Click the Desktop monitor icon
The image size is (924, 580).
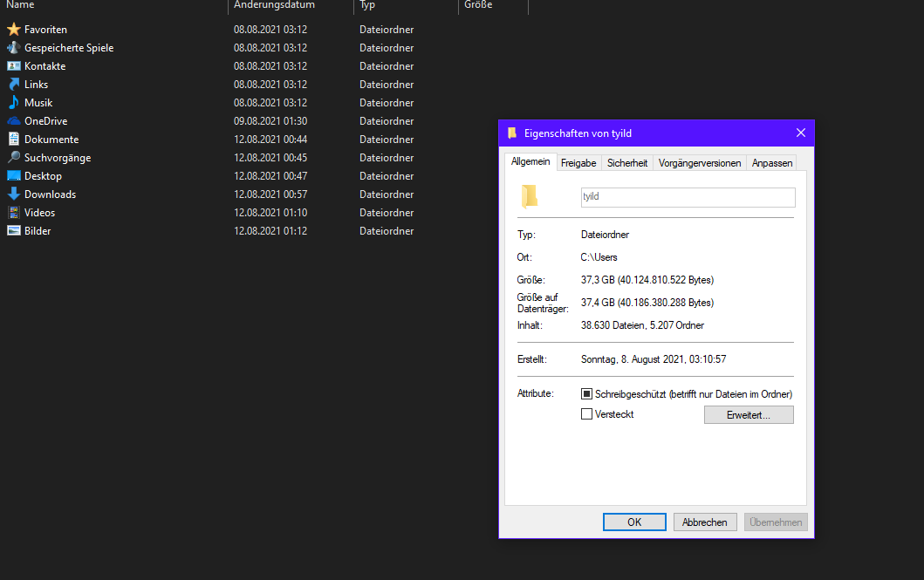coord(14,175)
